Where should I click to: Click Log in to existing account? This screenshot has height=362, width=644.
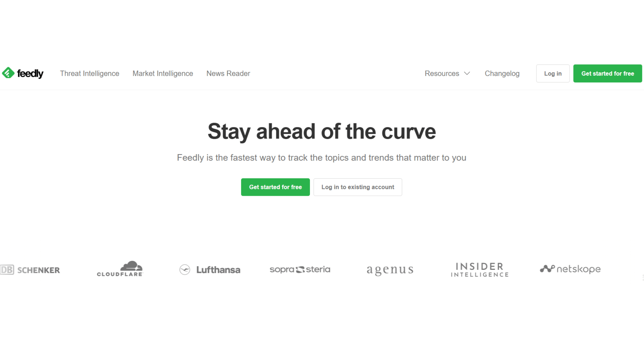pyautogui.click(x=357, y=186)
